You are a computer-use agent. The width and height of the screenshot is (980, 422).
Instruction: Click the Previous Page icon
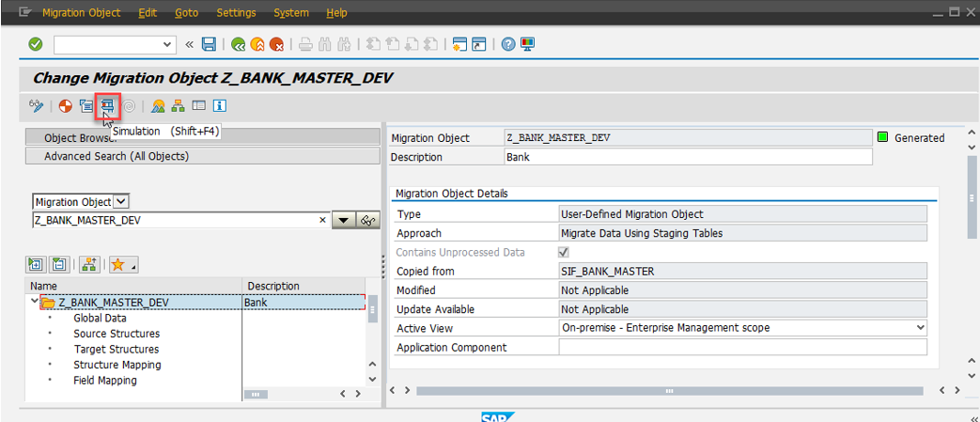coord(392,44)
